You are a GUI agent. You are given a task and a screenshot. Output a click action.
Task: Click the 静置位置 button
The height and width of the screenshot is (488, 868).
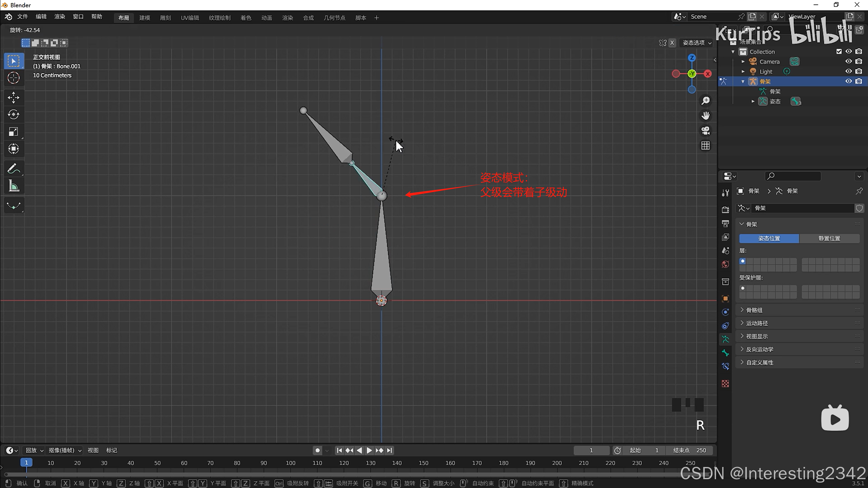(x=829, y=238)
